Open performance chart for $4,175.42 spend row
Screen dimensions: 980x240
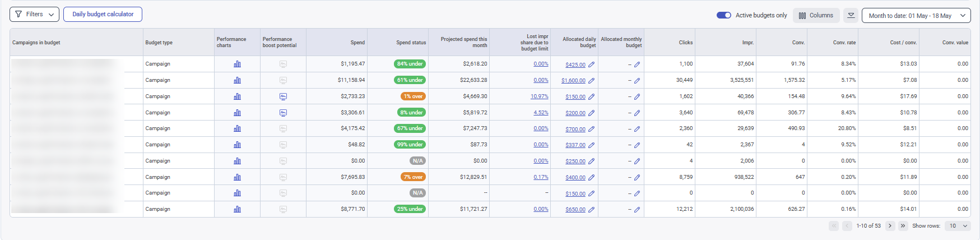point(237,128)
